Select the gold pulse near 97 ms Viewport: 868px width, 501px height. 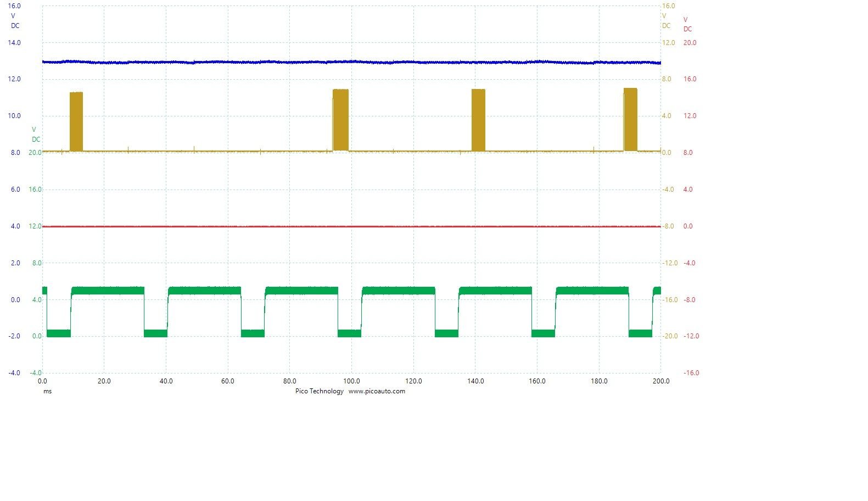pyautogui.click(x=341, y=120)
